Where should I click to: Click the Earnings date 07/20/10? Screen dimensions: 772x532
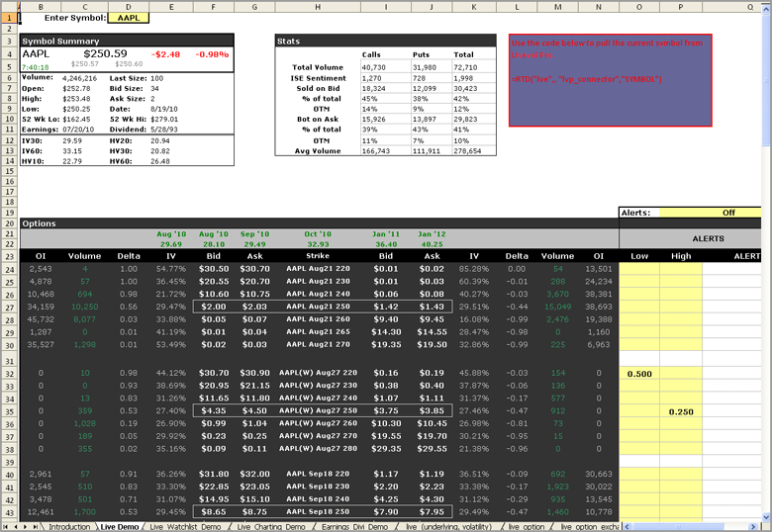pos(78,130)
